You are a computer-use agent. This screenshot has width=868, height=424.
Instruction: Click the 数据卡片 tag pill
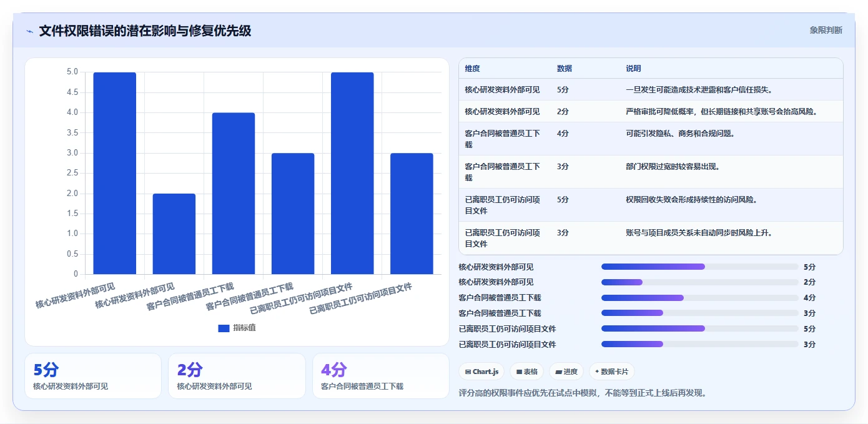612,372
